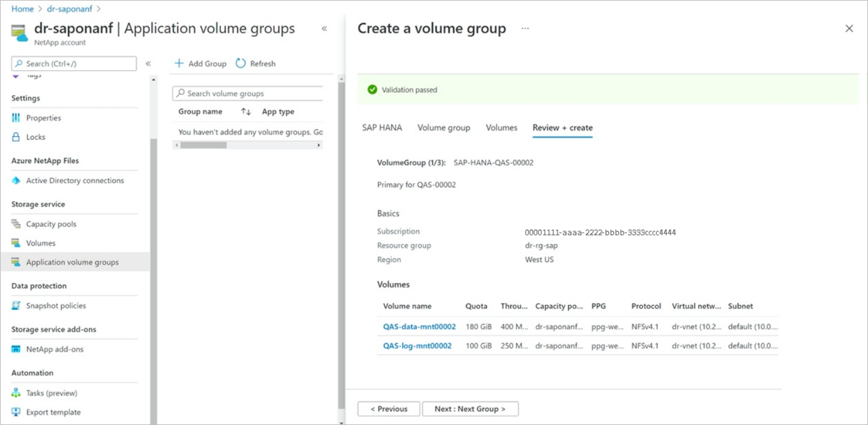Click the horizontal scrollbar in groups list
The width and height of the screenshot is (868, 425).
tap(203, 145)
